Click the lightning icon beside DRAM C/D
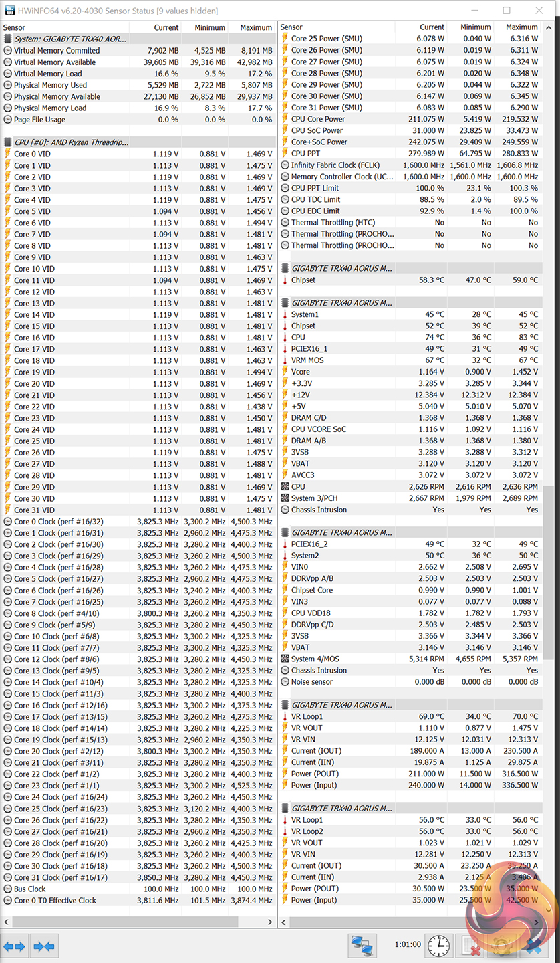This screenshot has width=560, height=963. (x=285, y=417)
